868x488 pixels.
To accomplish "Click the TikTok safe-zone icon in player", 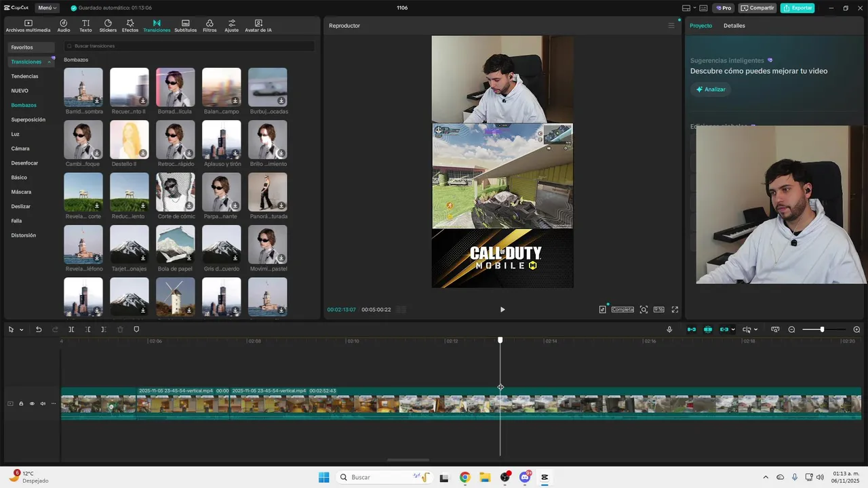I will pos(602,310).
